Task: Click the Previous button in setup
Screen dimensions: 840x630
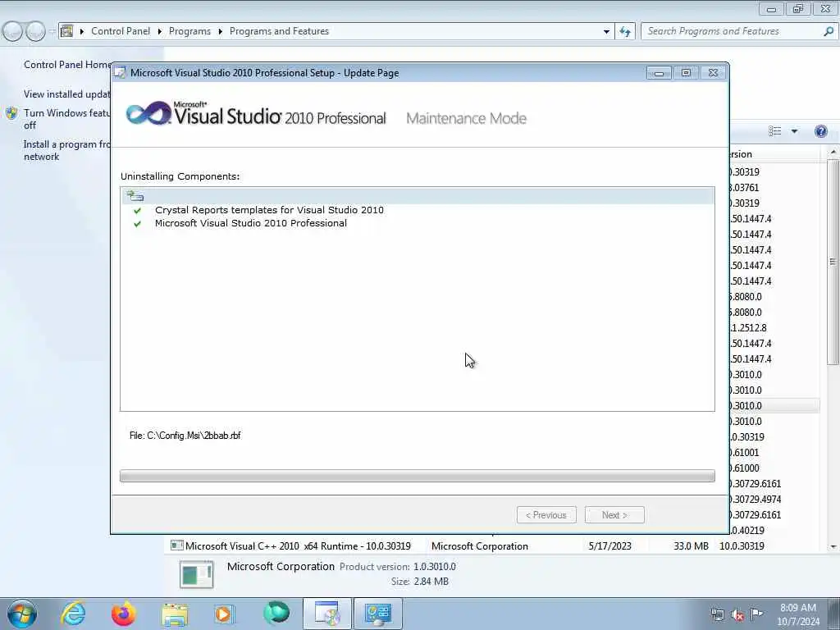Action: (x=546, y=515)
